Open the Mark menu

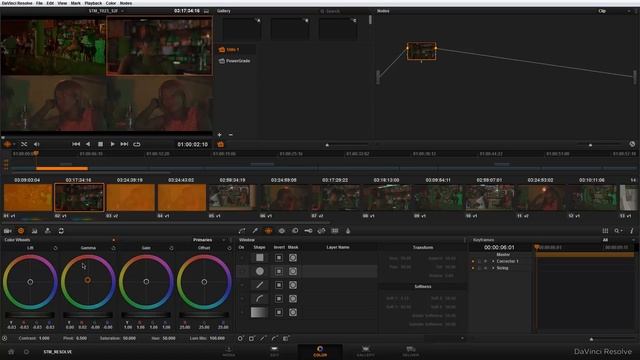click(76, 3)
